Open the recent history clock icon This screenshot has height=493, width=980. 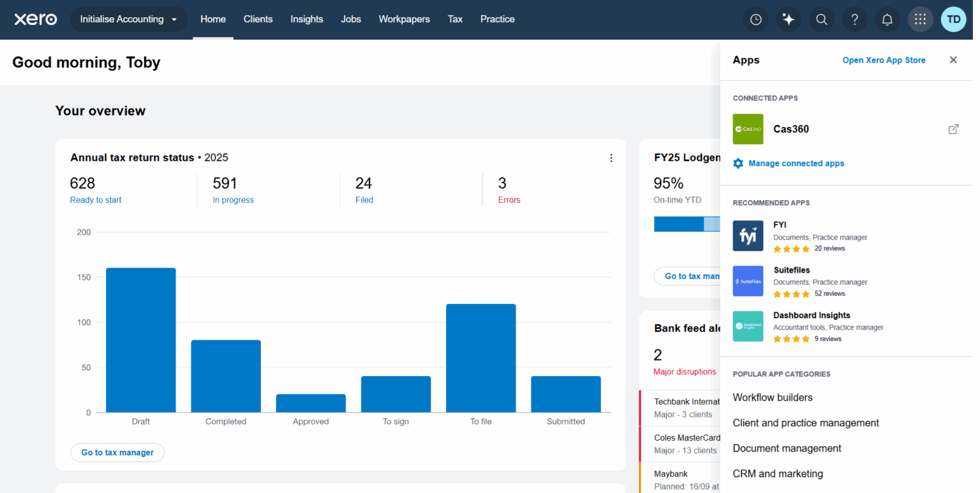point(755,19)
